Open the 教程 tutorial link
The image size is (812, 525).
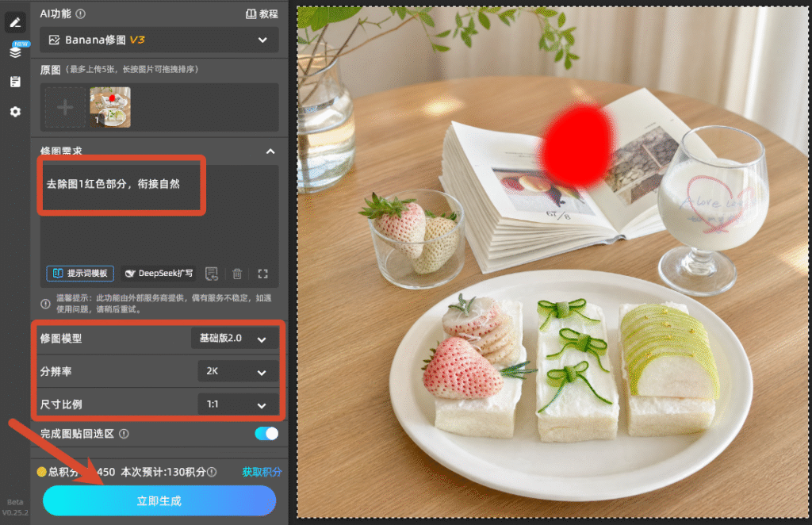262,14
